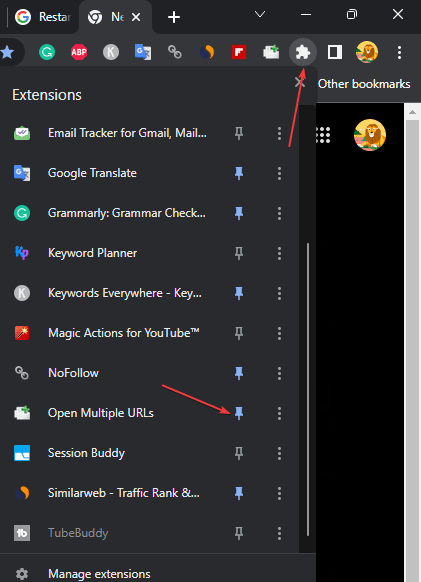Open more options for Email Tracker
This screenshot has height=582, width=421.
pyautogui.click(x=280, y=133)
